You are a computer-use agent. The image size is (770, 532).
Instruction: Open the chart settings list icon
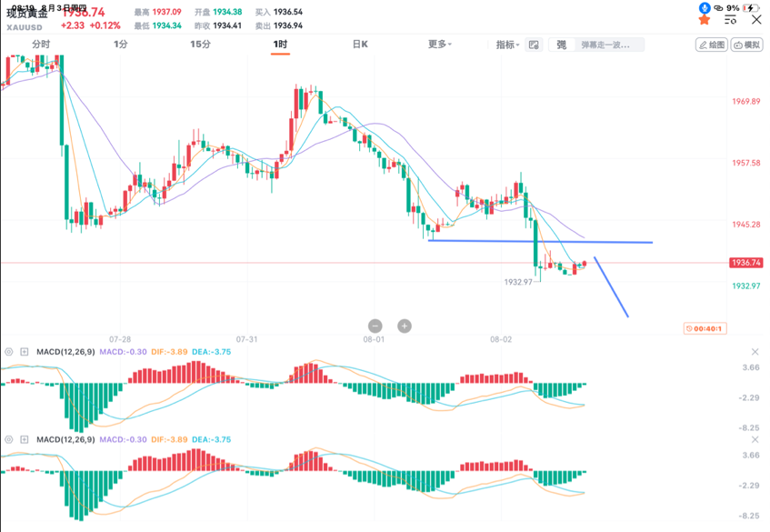[730, 20]
